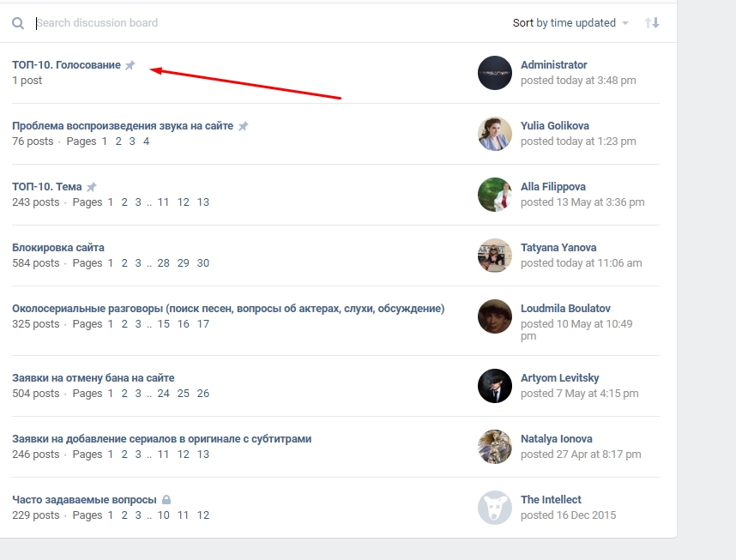Visit Tatyana Yanova's profile name
Viewport: 736px width, 560px height.
pyautogui.click(x=558, y=247)
